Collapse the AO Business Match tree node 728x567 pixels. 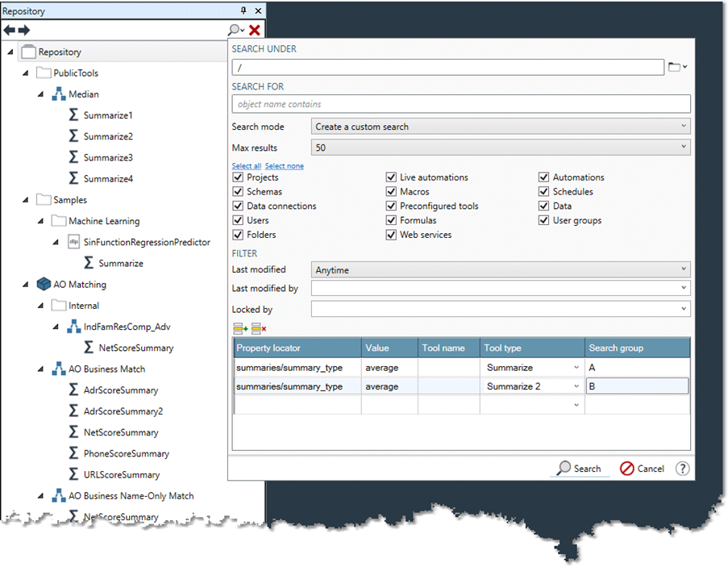[40, 369]
